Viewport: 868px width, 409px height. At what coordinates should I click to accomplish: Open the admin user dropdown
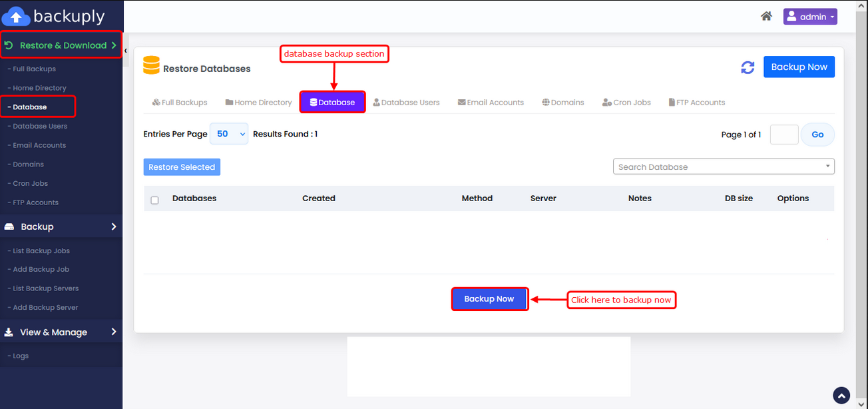click(x=810, y=17)
